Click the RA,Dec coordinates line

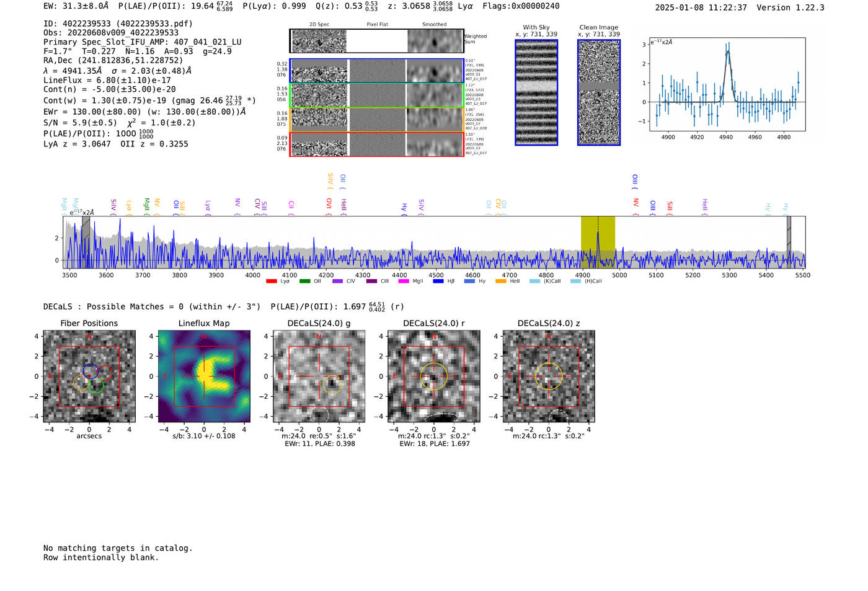coord(113,60)
